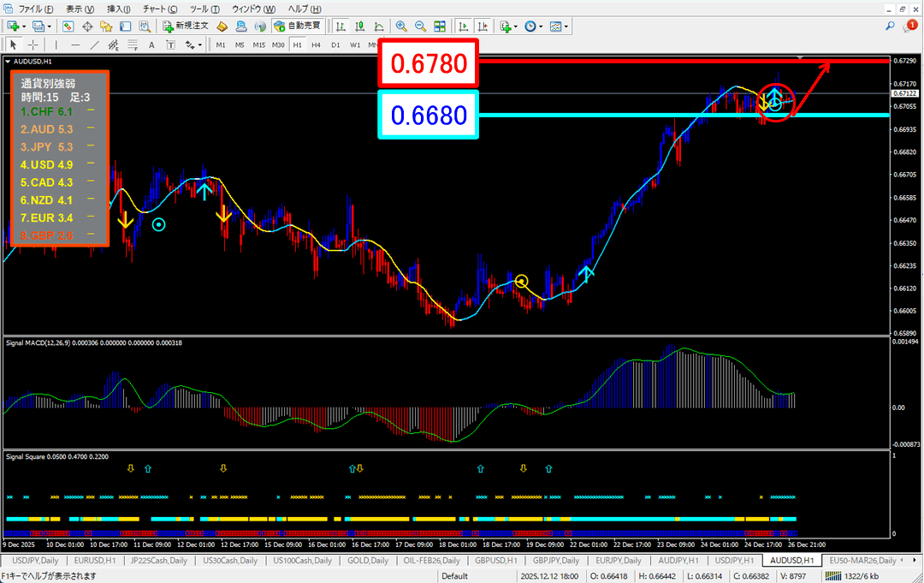Select the H4 timeframe button

click(x=316, y=45)
